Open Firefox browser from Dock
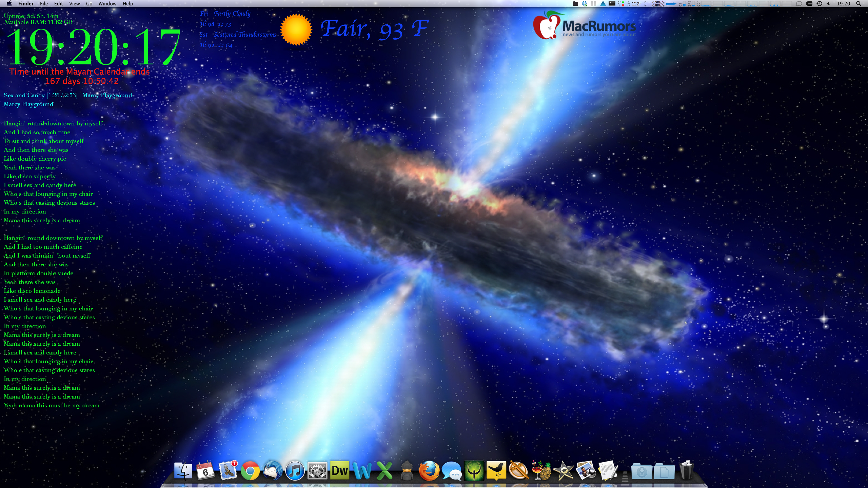The image size is (868, 488). (x=429, y=471)
